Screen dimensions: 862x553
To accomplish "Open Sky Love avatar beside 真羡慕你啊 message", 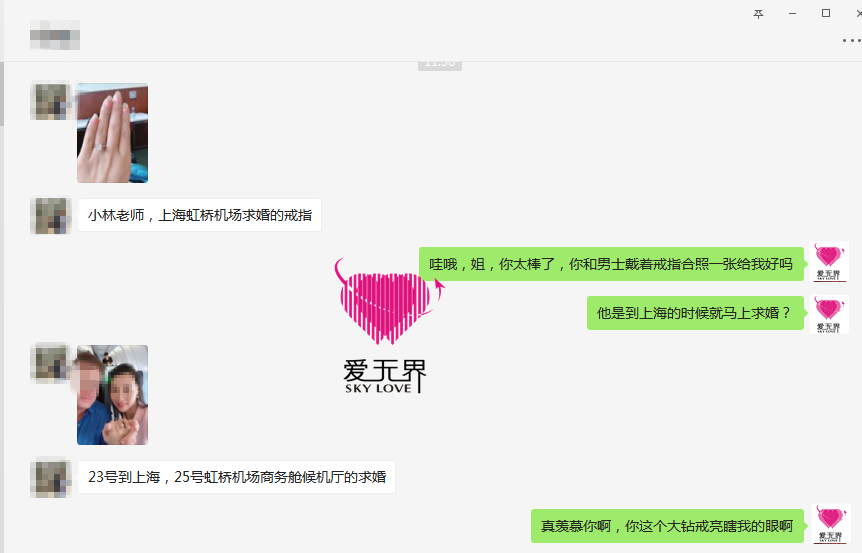I will (830, 524).
